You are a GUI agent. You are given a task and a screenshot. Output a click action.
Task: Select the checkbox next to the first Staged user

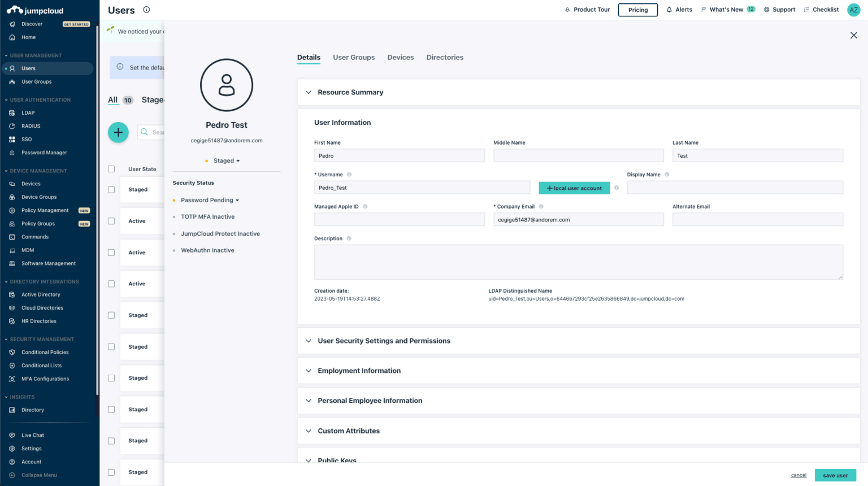coord(111,189)
